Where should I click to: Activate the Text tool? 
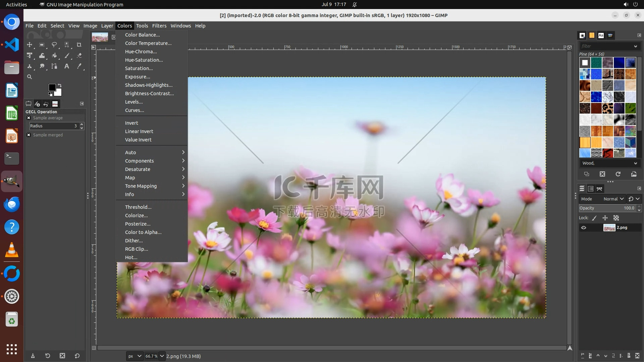click(x=67, y=66)
